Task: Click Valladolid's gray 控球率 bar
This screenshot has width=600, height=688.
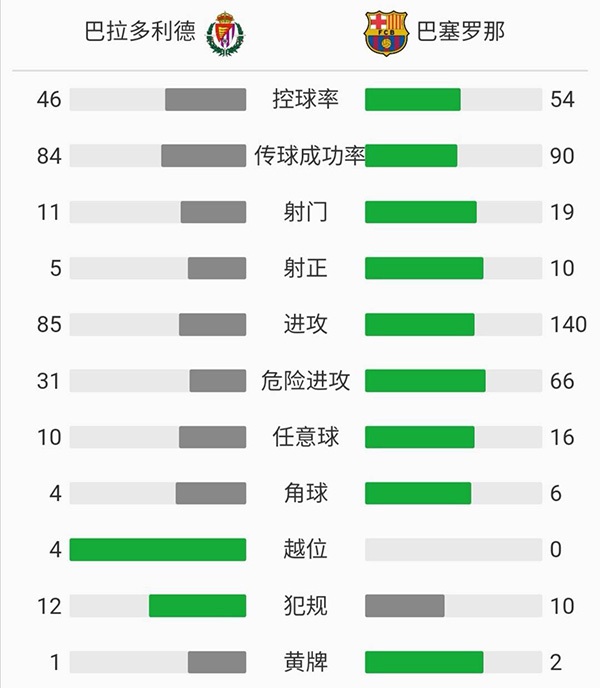Action: tap(205, 100)
